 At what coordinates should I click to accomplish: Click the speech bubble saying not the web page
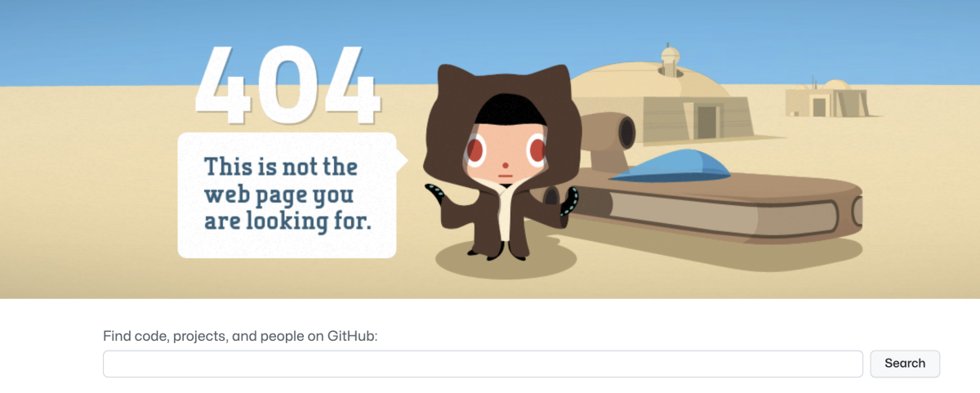[287, 194]
